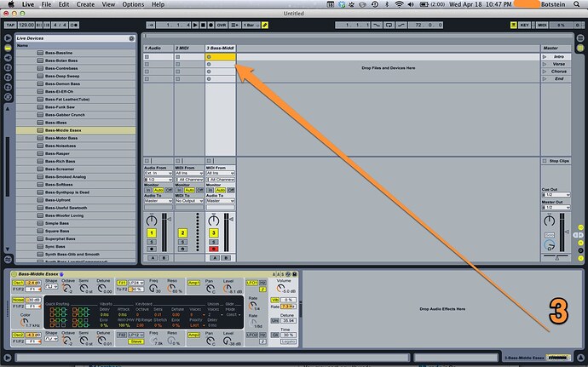This screenshot has height=367, width=588.
Task: Open the Master Out dropdown
Action: [x=556, y=207]
